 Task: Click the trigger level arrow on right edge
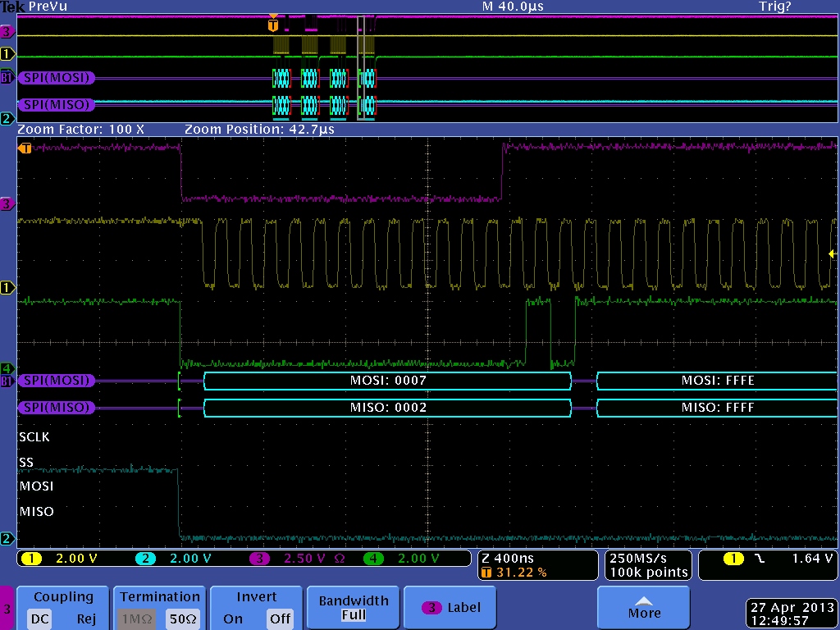point(832,254)
